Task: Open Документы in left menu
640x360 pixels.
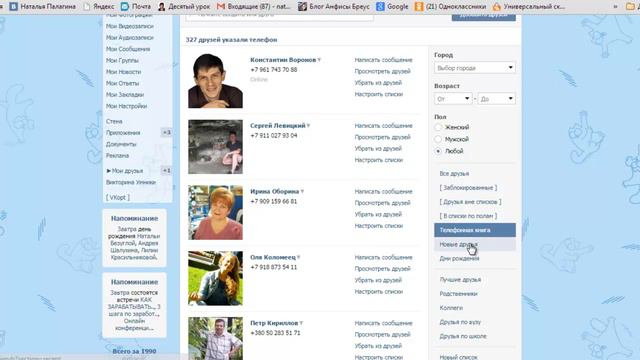Action: (x=121, y=144)
